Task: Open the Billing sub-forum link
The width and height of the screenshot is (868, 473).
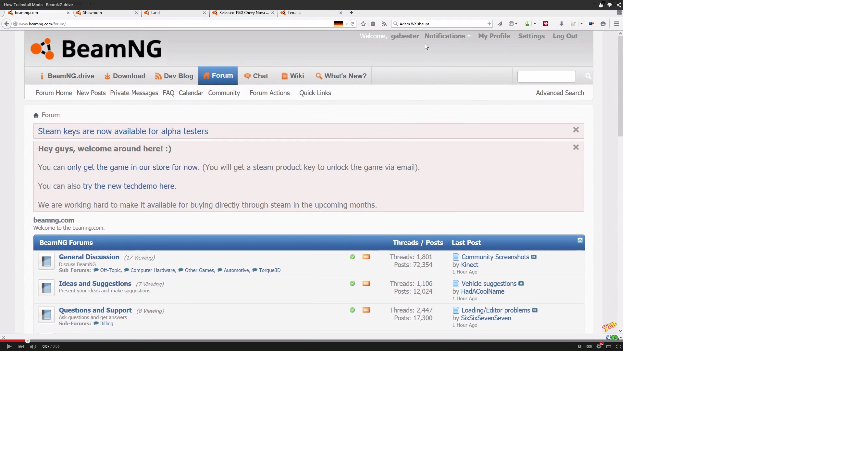Action: (x=106, y=324)
